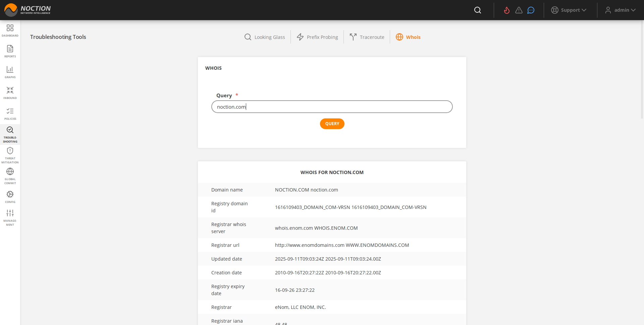Open Management sliders icon
This screenshot has width=644, height=325.
[10, 217]
